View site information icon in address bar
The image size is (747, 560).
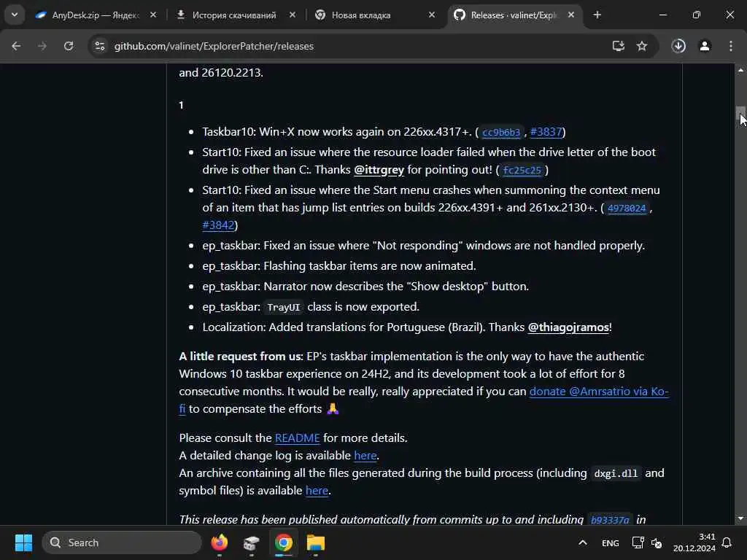click(x=99, y=46)
